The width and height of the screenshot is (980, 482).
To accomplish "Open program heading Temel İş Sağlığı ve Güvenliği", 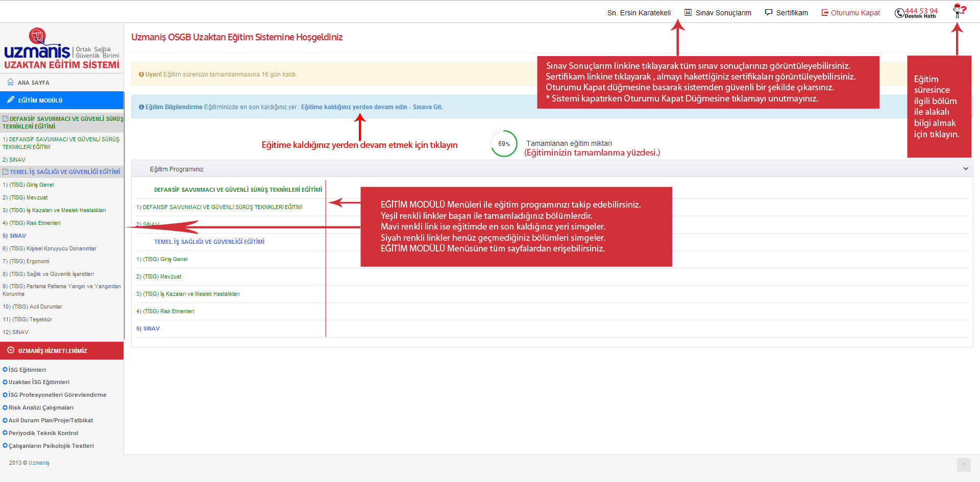I will (x=209, y=242).
